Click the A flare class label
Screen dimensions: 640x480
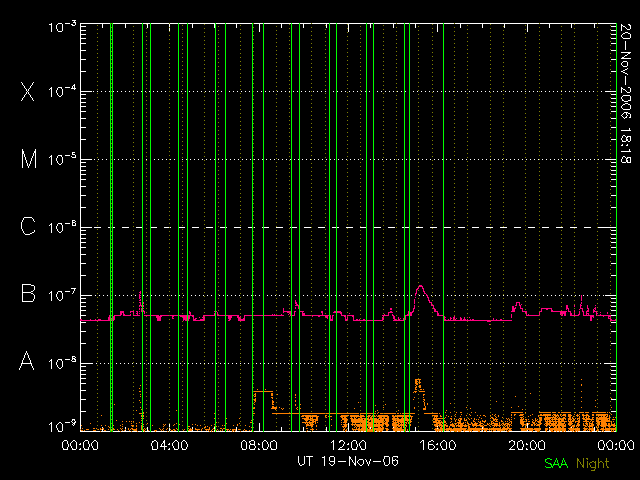[x=27, y=361]
